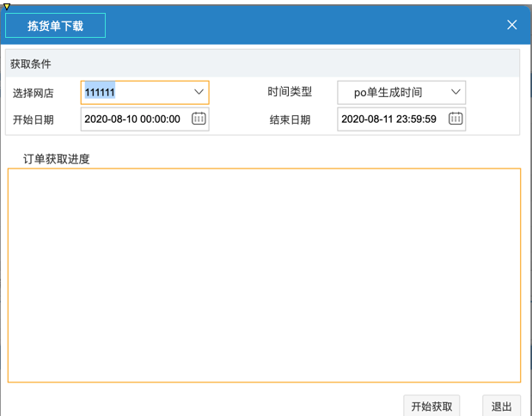This screenshot has width=532, height=416.
Task: Click the 开始获取 button
Action: pyautogui.click(x=431, y=406)
